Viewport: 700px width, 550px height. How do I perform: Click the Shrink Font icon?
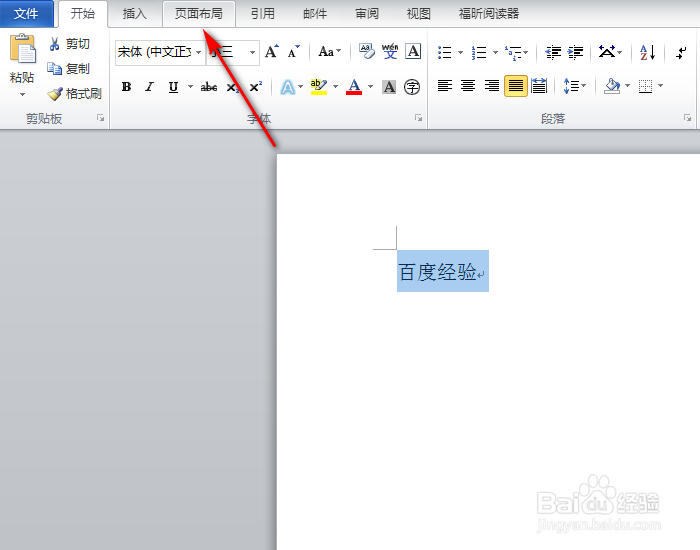[293, 52]
